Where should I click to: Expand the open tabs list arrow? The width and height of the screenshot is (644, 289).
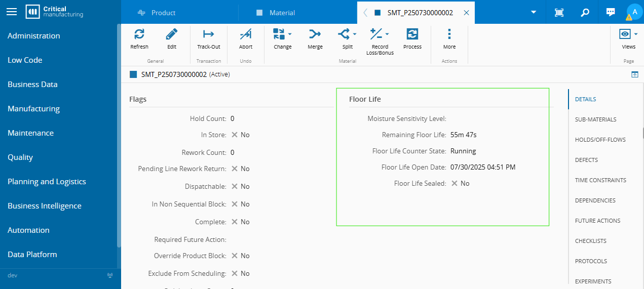click(533, 13)
